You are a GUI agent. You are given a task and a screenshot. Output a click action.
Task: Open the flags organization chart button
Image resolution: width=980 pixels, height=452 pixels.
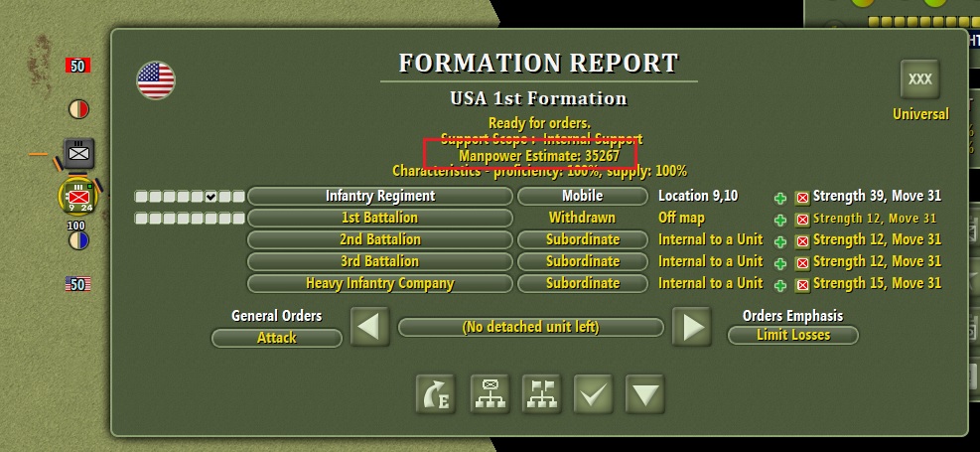point(542,393)
